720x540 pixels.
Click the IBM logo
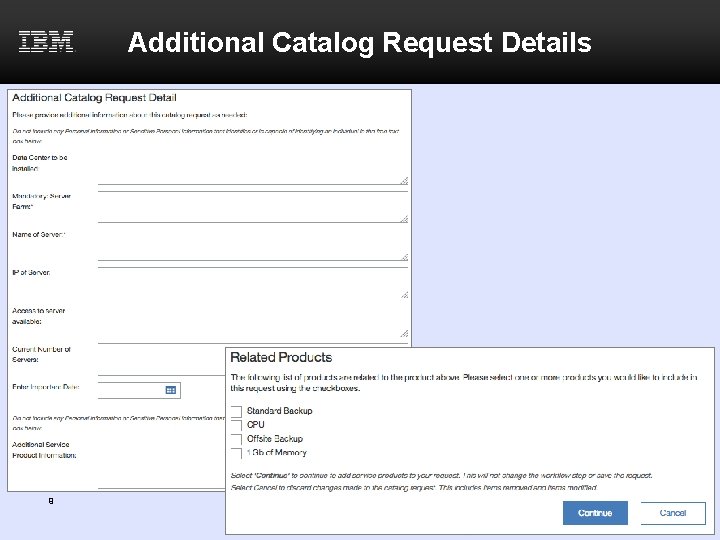click(x=46, y=42)
